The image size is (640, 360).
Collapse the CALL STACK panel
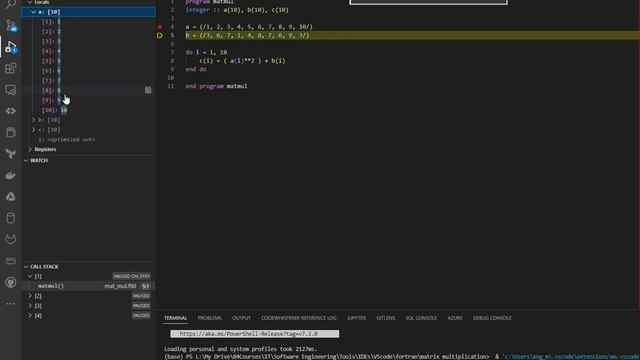pos(26,267)
